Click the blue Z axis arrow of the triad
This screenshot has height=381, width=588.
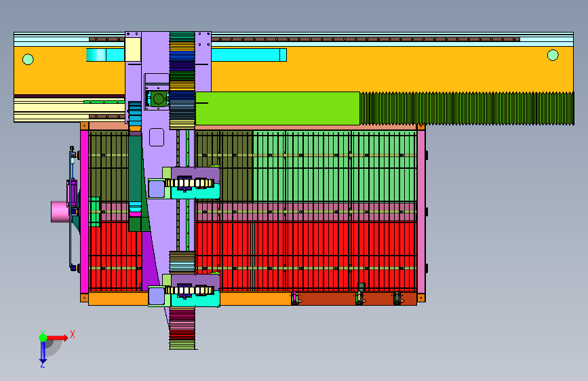(43, 353)
